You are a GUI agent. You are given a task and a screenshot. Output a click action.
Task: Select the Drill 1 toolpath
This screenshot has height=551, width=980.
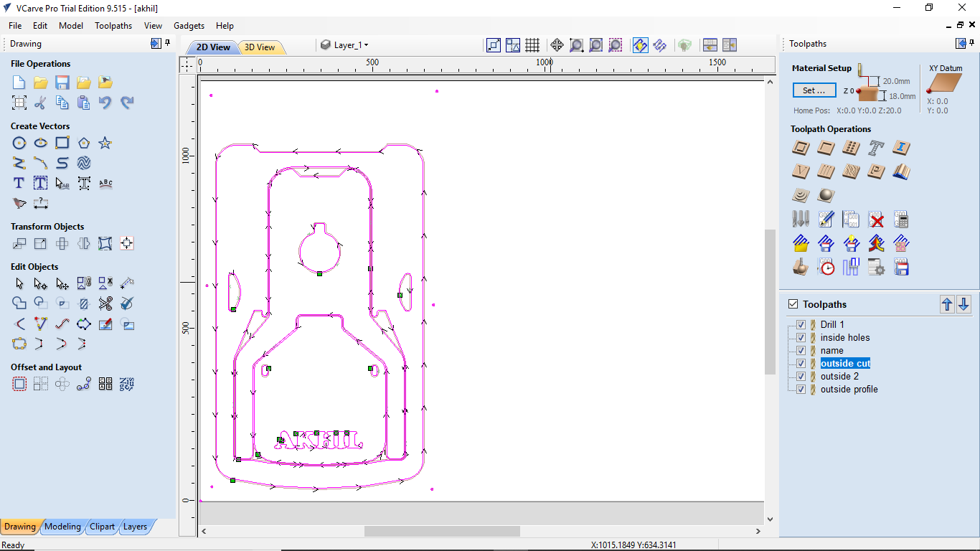pos(832,325)
